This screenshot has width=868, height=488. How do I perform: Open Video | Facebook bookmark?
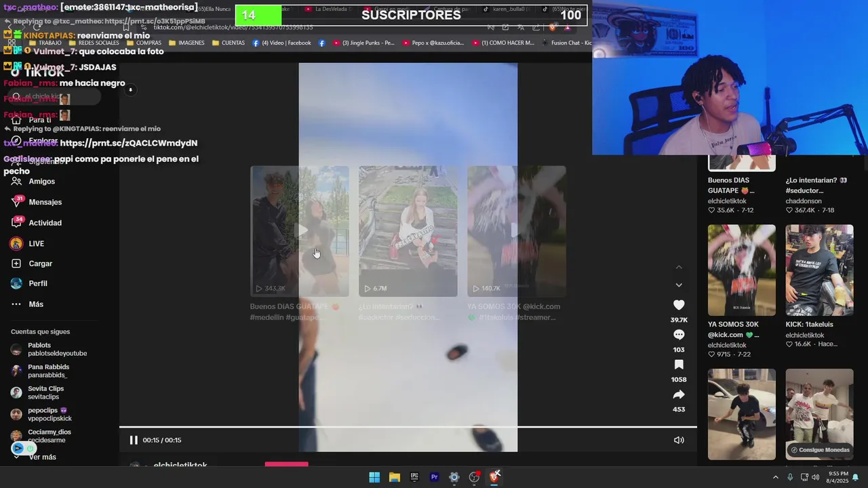[x=281, y=43]
